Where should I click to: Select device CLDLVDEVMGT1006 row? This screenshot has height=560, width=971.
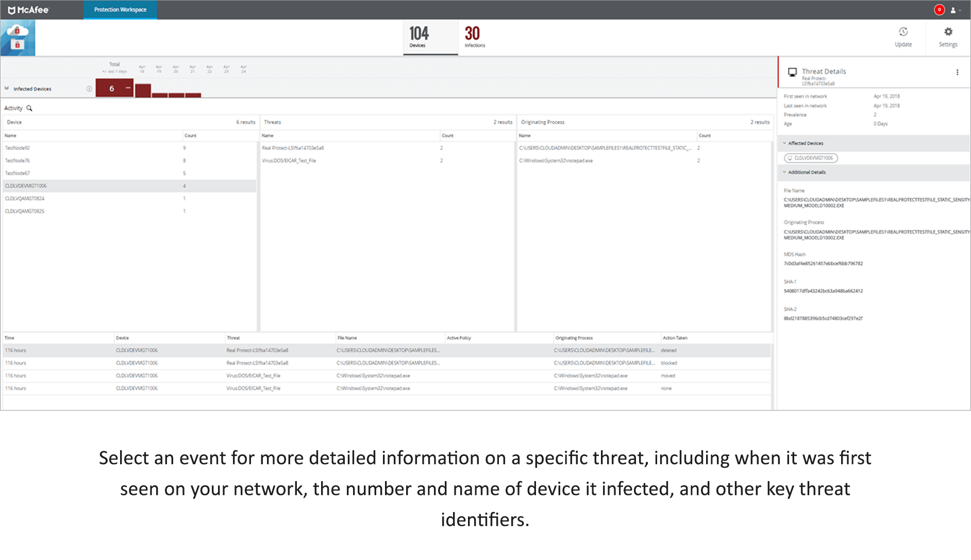pyautogui.click(x=129, y=186)
